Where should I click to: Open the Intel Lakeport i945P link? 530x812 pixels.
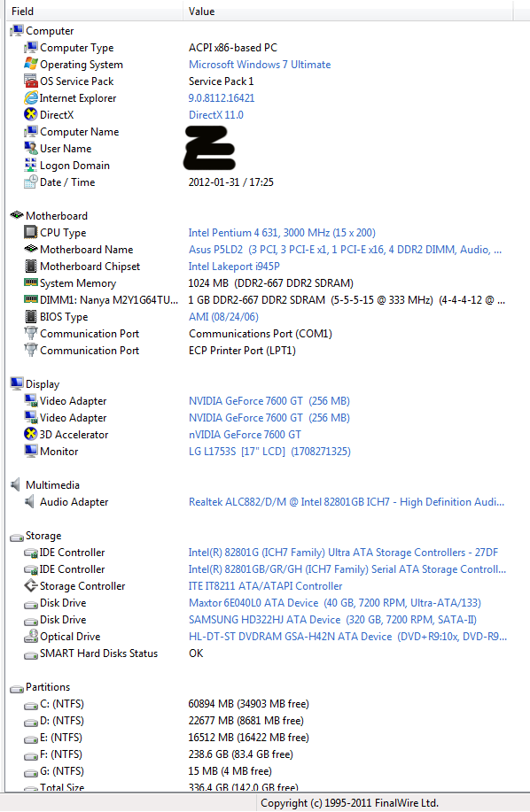click(x=234, y=267)
